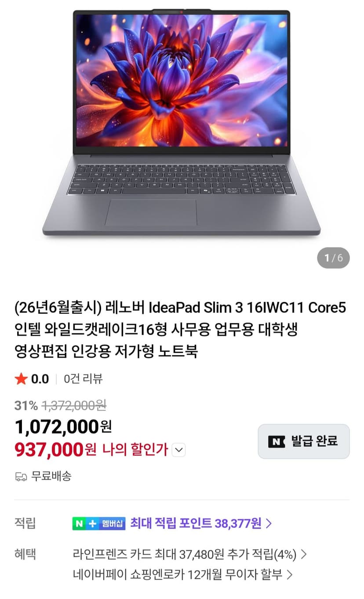Tap the 937,000원 discounted price
Viewport: 364px width, 599px height.
(55, 450)
